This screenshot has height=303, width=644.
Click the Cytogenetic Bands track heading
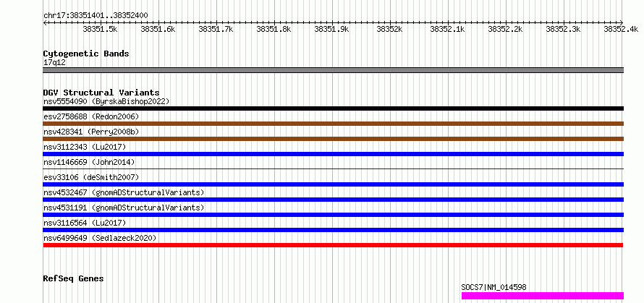click(x=86, y=54)
